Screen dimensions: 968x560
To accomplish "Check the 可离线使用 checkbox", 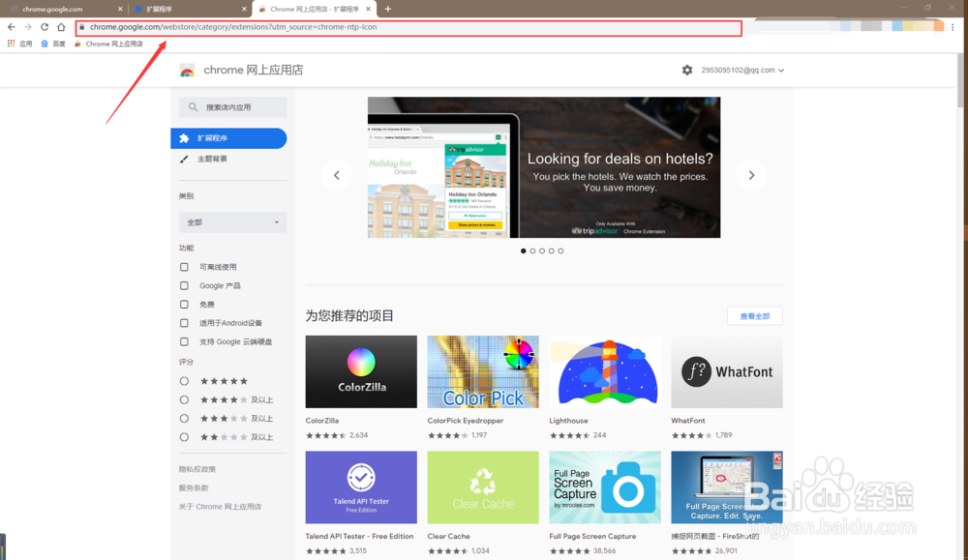I will pyautogui.click(x=184, y=267).
